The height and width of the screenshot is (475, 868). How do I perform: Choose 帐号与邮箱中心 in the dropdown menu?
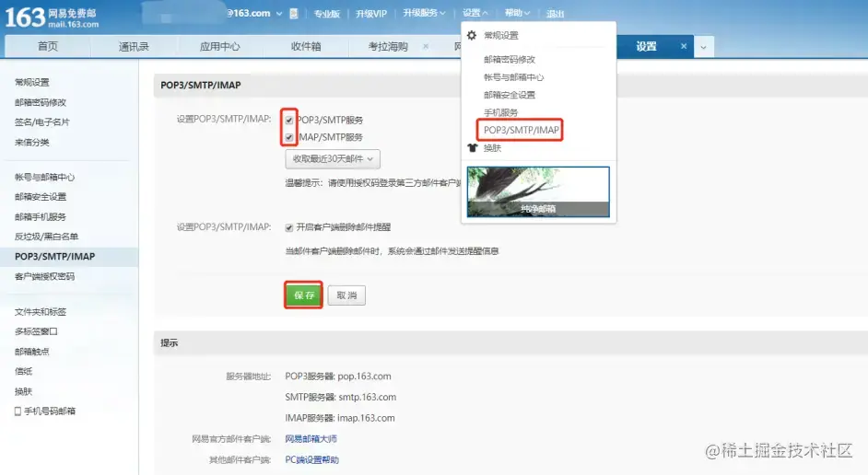[514, 76]
